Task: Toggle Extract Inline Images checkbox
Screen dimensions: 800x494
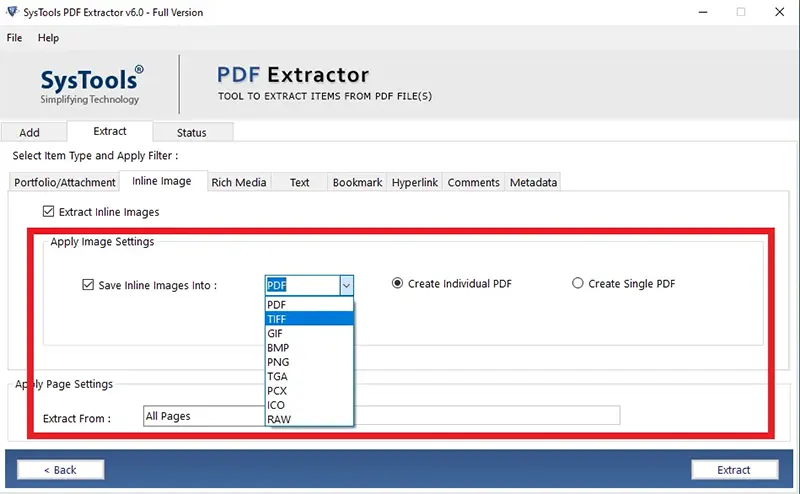Action: tap(48, 211)
